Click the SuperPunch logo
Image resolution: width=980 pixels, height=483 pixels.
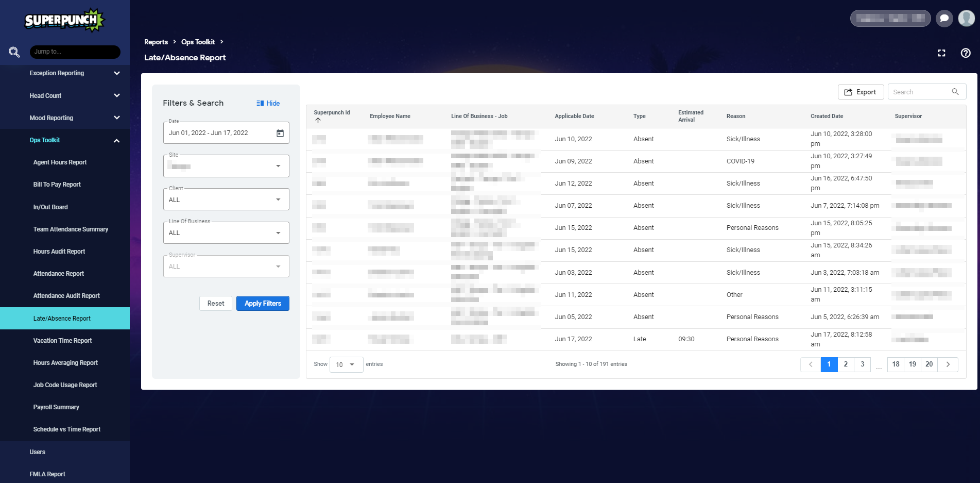(x=64, y=20)
